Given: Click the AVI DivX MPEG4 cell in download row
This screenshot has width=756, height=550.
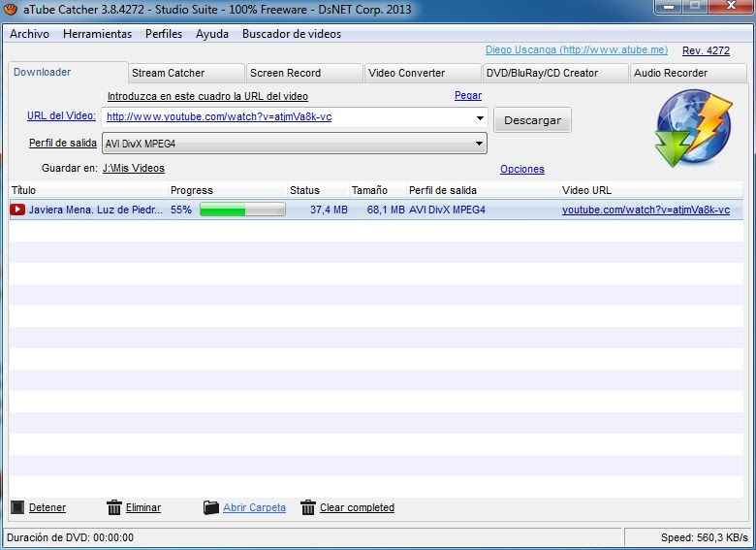Looking at the screenshot, I should click(447, 210).
